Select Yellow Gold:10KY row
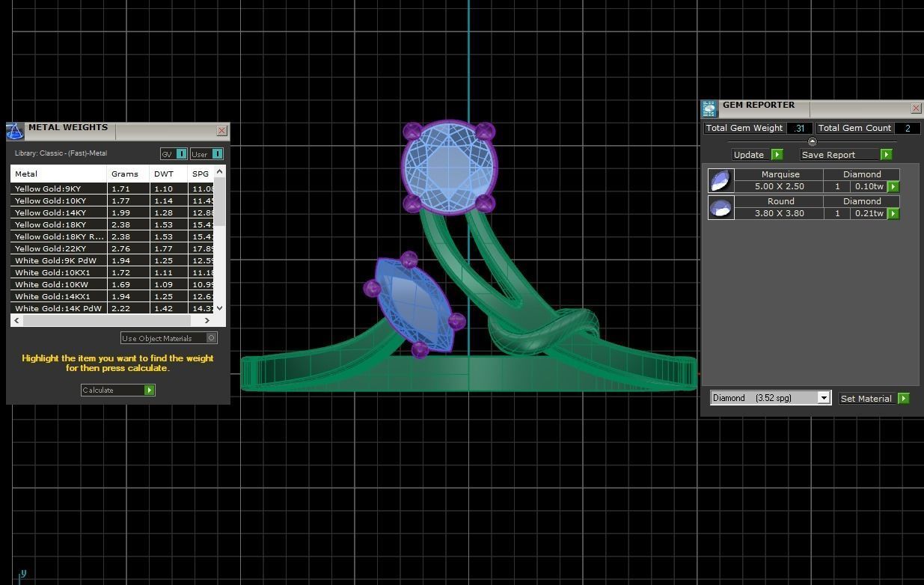 click(x=112, y=201)
